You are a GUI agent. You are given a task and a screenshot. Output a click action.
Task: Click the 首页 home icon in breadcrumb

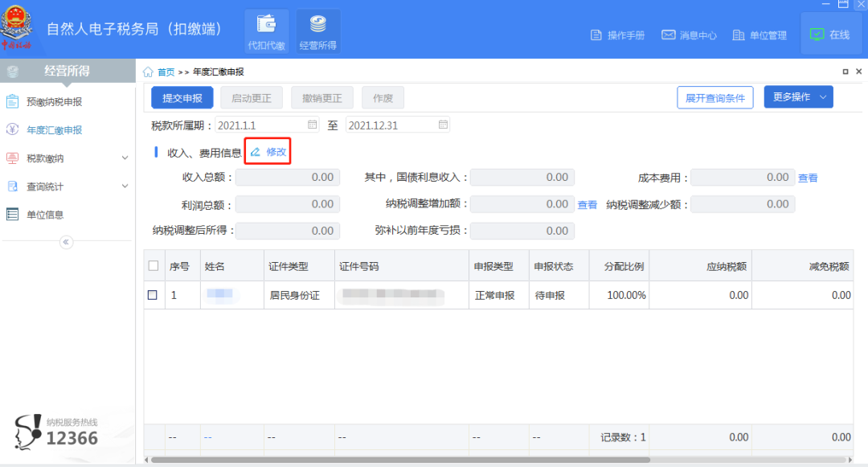(x=148, y=72)
